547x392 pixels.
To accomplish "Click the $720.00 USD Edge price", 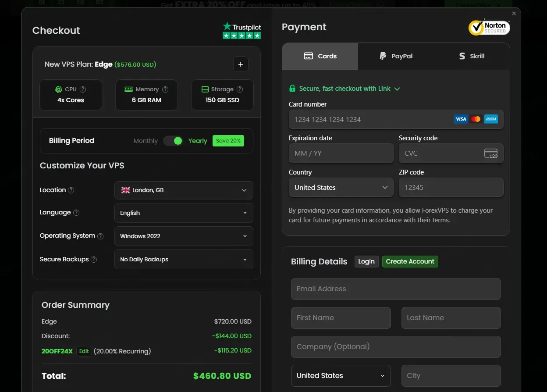I will [233, 321].
